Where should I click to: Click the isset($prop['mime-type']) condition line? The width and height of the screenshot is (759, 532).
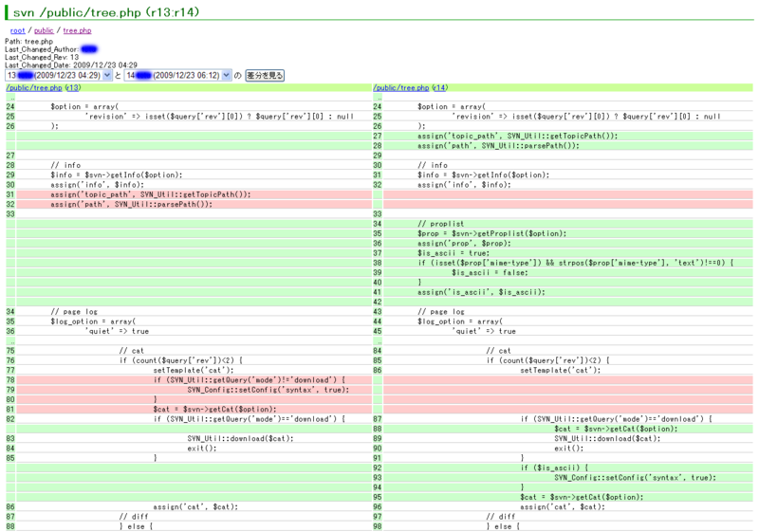pyautogui.click(x=576, y=263)
